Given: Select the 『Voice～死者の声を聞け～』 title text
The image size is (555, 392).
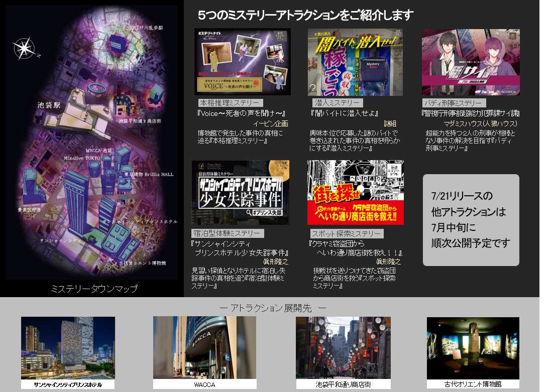Looking at the screenshot, I should (242, 113).
